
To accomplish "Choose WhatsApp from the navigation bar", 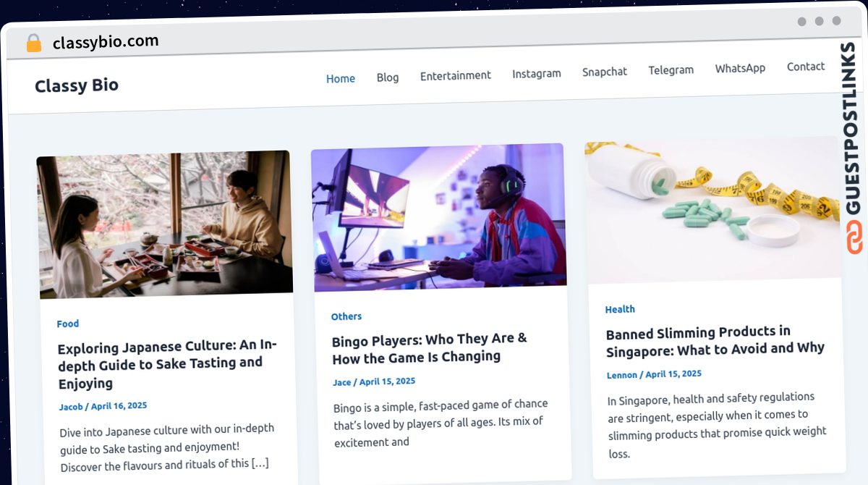I will 740,68.
